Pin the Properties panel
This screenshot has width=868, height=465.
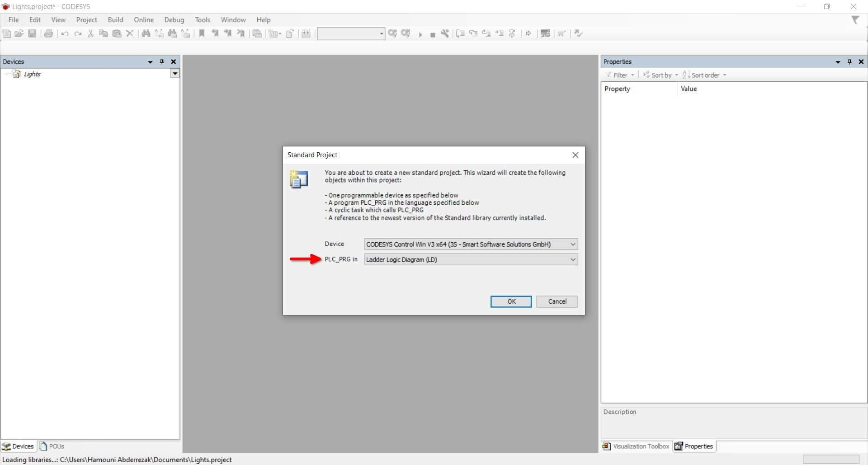[849, 62]
